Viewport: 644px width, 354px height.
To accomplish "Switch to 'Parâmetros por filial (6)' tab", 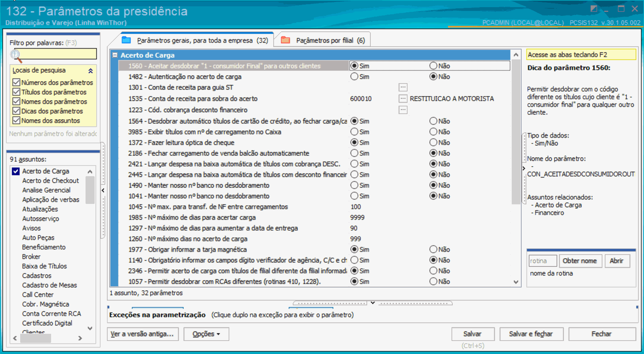I will 323,40.
